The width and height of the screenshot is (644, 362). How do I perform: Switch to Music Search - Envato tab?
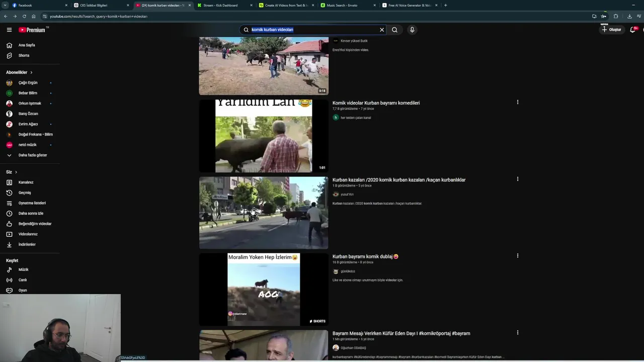point(347,5)
